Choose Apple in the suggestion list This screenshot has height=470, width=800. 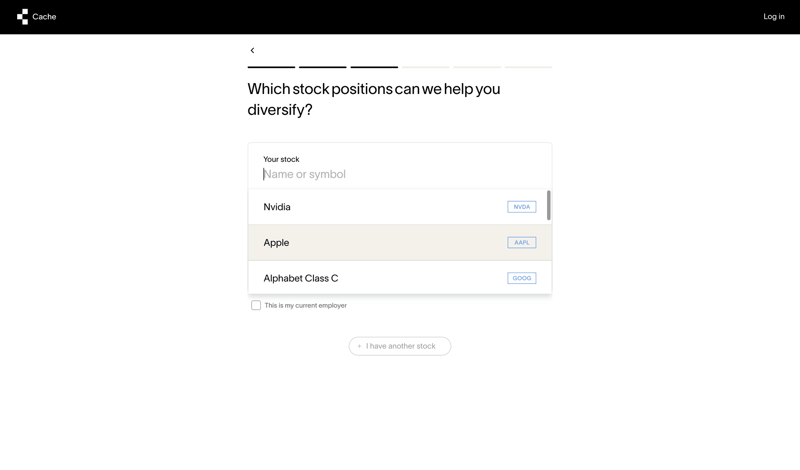(276, 243)
